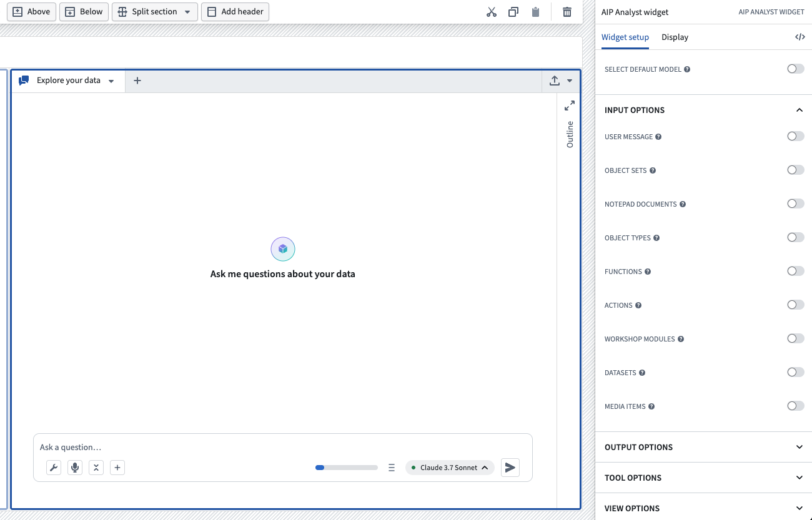
Task: Click the wrench tools icon in chat bar
Action: click(x=53, y=467)
